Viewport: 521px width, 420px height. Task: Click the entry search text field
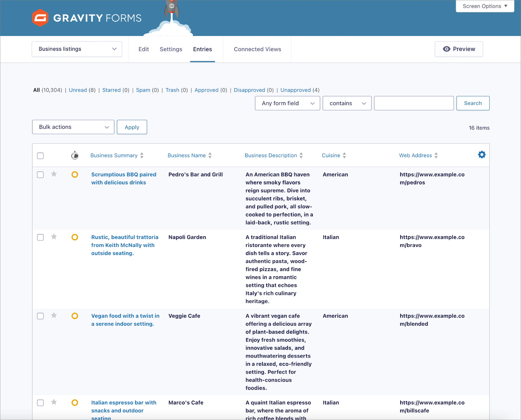[x=414, y=103]
